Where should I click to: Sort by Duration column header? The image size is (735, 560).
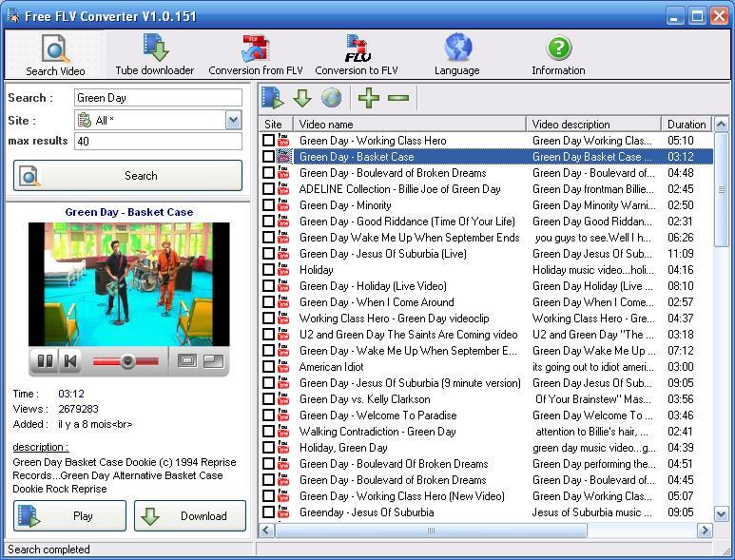pyautogui.click(x=687, y=125)
